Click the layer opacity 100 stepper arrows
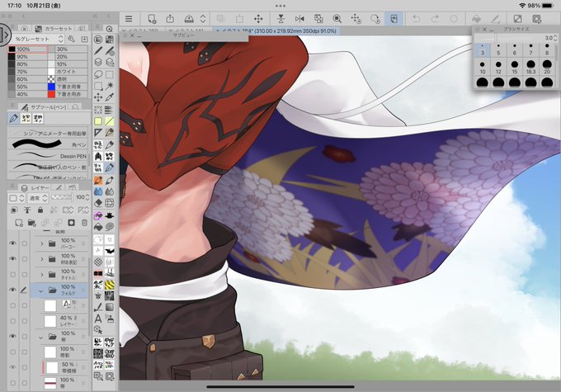 [x=87, y=197]
